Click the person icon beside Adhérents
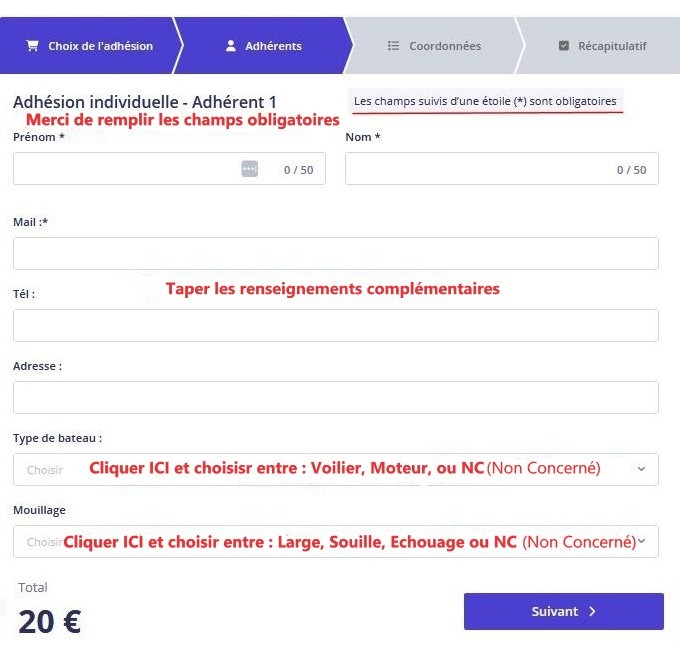 (x=231, y=46)
